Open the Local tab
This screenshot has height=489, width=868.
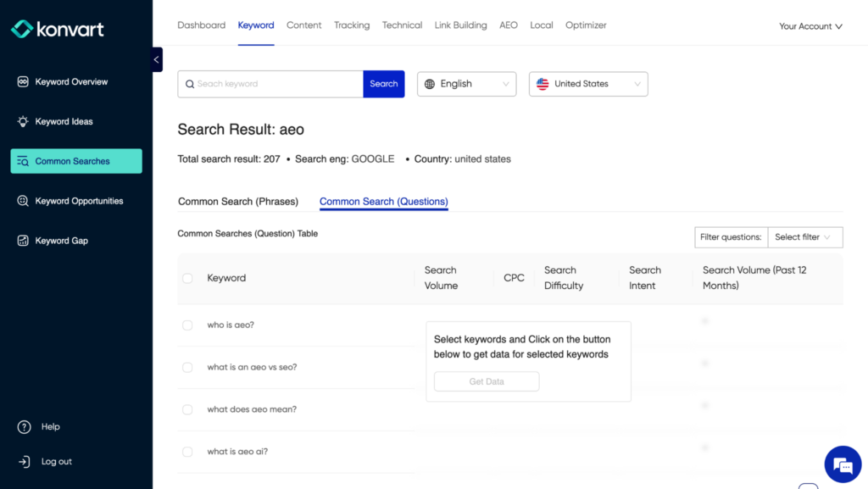542,25
